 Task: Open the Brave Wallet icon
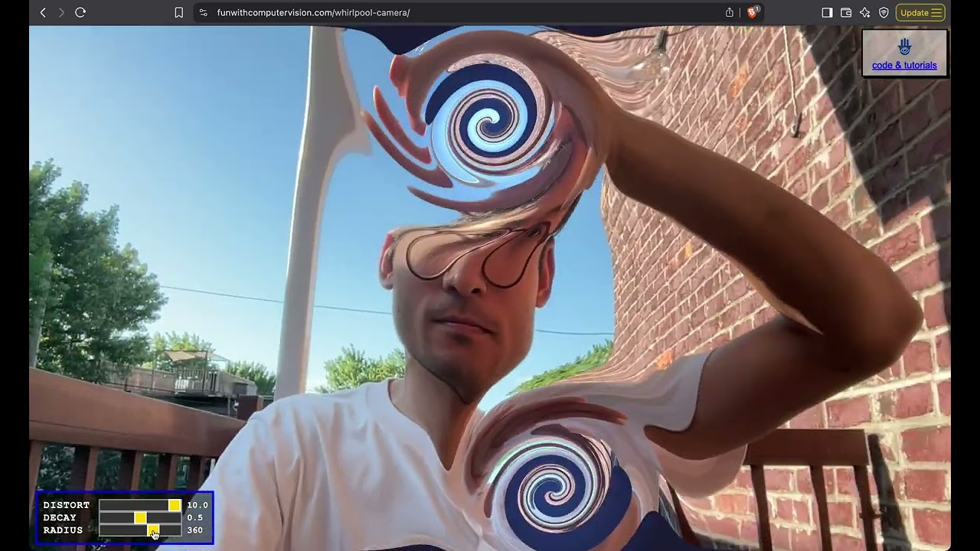846,12
